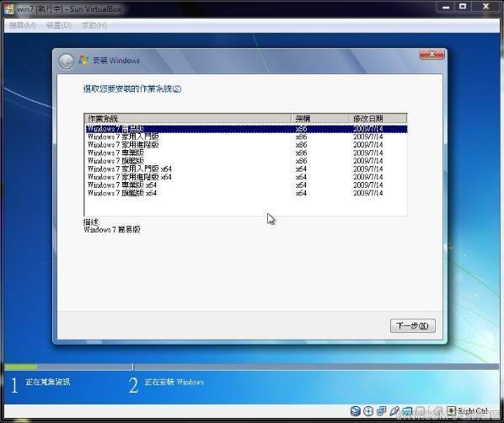
Task: Click the architecture column header
Action: [x=320, y=119]
